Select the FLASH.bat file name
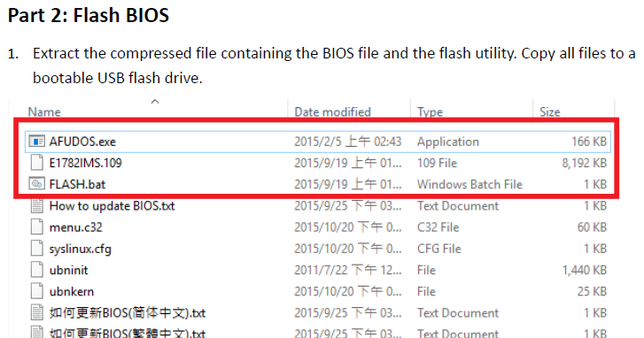 [x=77, y=184]
